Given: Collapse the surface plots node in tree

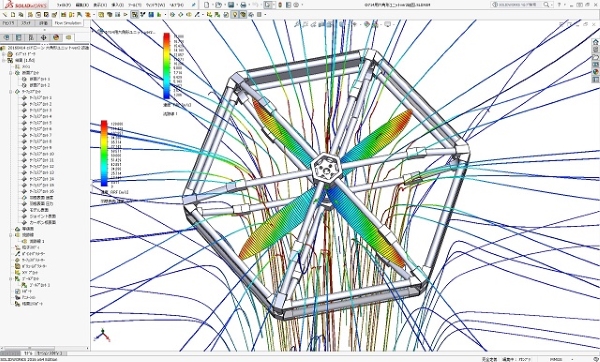Looking at the screenshot, I should point(11,91).
